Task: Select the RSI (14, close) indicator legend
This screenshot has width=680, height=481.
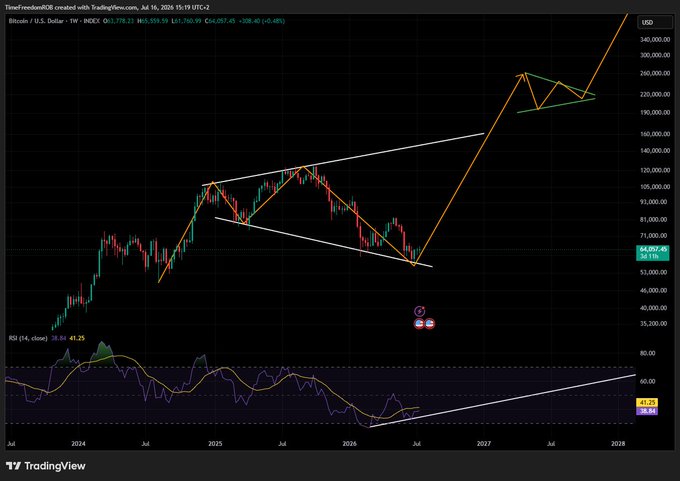Action: click(28, 338)
